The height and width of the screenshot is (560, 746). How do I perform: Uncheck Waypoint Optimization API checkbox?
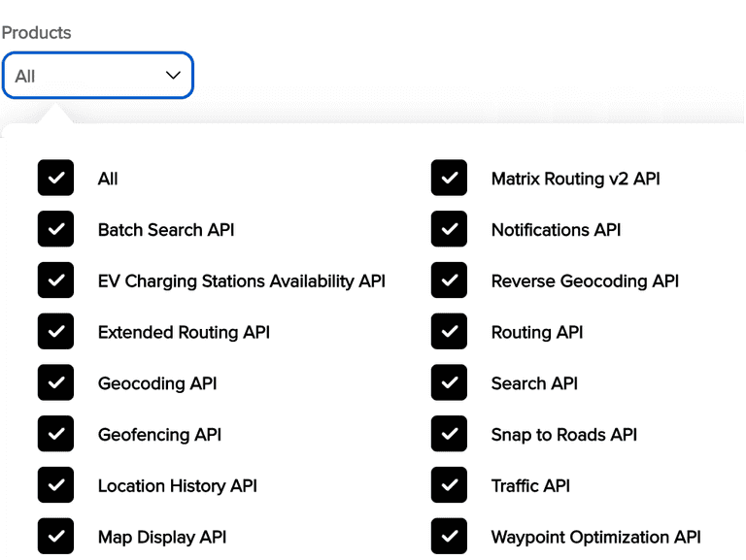point(450,537)
